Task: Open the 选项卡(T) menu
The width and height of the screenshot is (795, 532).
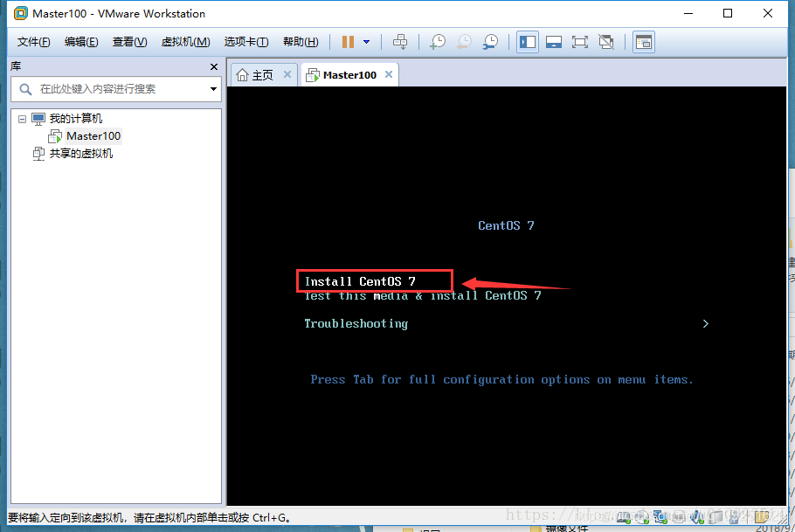Action: point(246,42)
